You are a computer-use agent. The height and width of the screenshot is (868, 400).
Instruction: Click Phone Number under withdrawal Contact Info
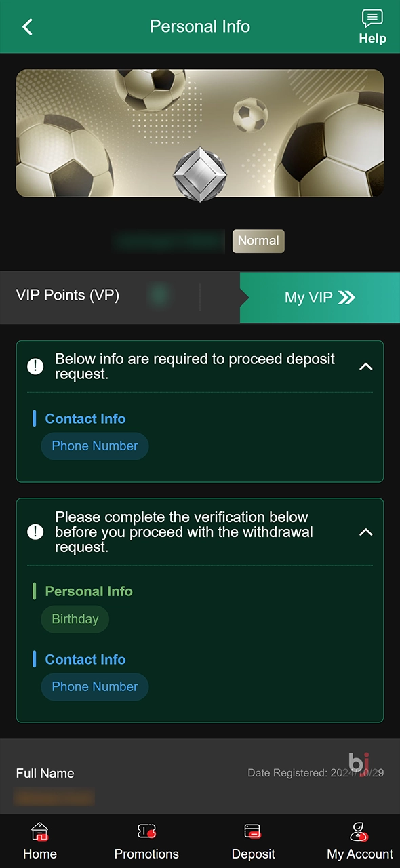click(94, 686)
